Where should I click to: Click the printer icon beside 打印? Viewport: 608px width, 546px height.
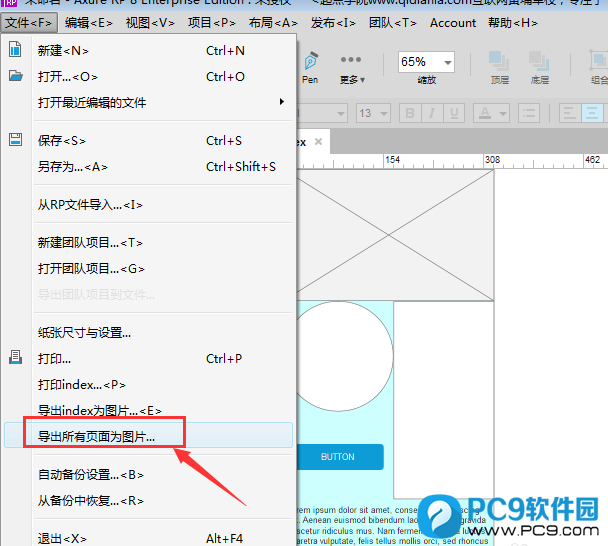(16, 357)
